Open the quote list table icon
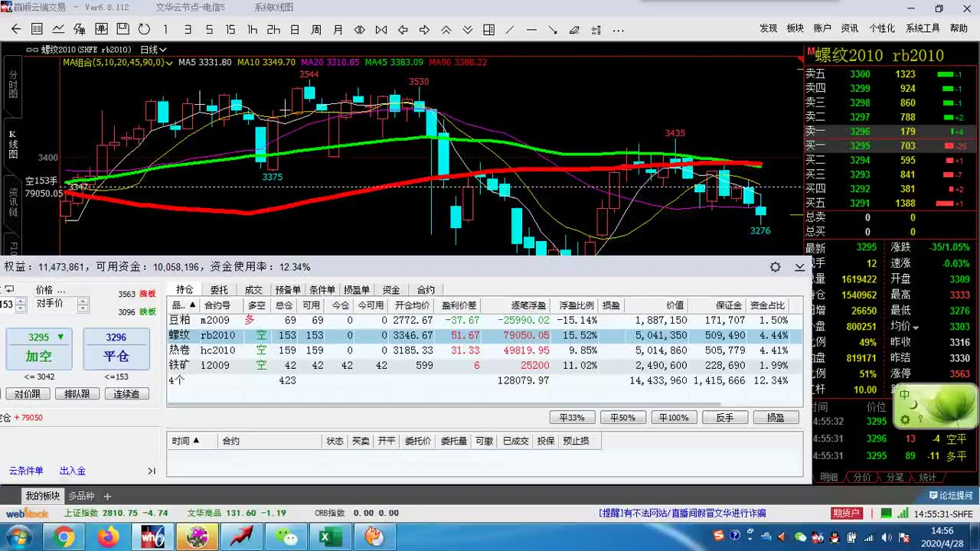This screenshot has width=980, height=551. (37, 29)
